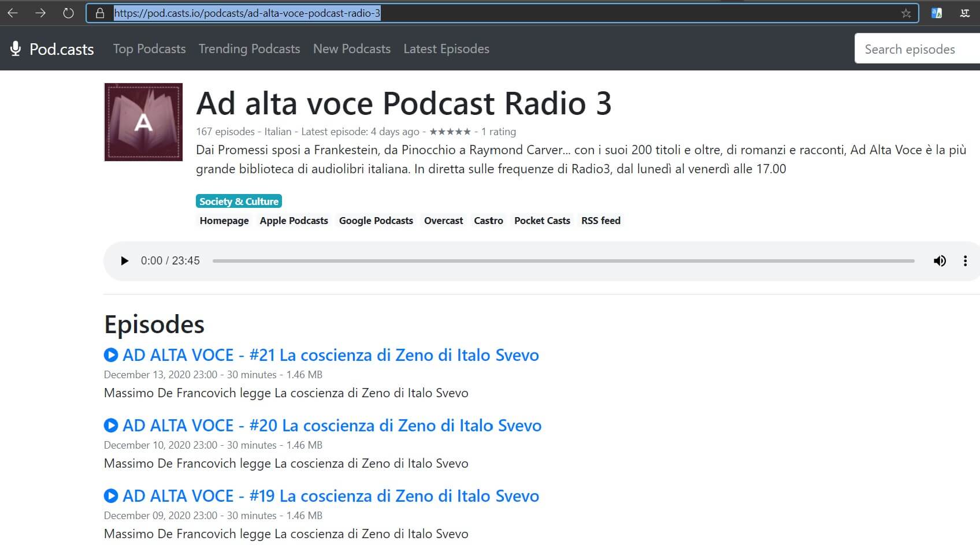Reload the page with refresh icon
Image resolution: width=980 pixels, height=552 pixels.
click(68, 13)
